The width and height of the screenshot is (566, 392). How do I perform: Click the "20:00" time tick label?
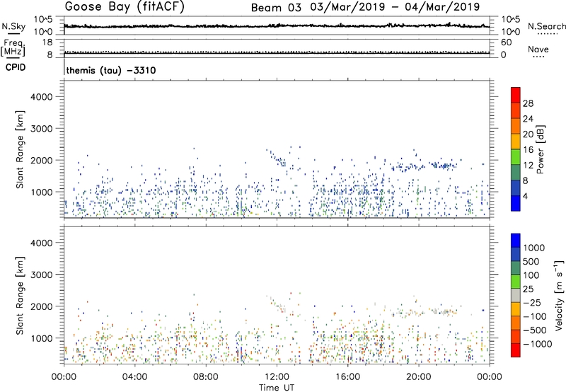tap(418, 377)
